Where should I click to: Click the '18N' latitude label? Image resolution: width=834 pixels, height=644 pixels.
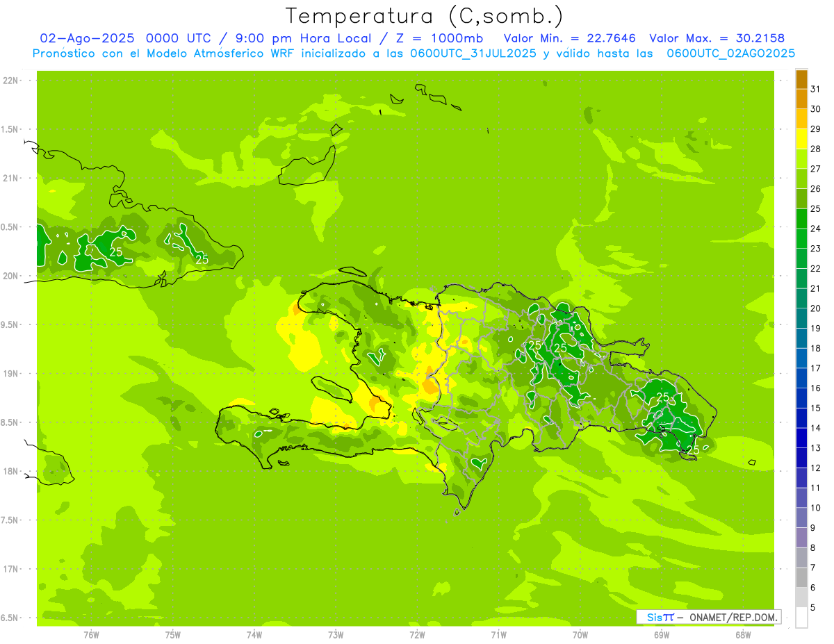click(10, 471)
